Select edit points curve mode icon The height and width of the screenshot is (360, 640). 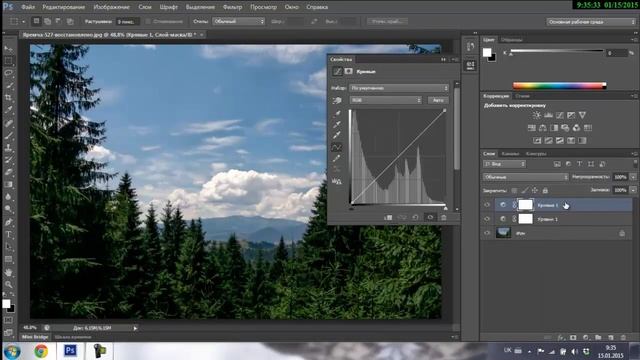click(x=337, y=147)
